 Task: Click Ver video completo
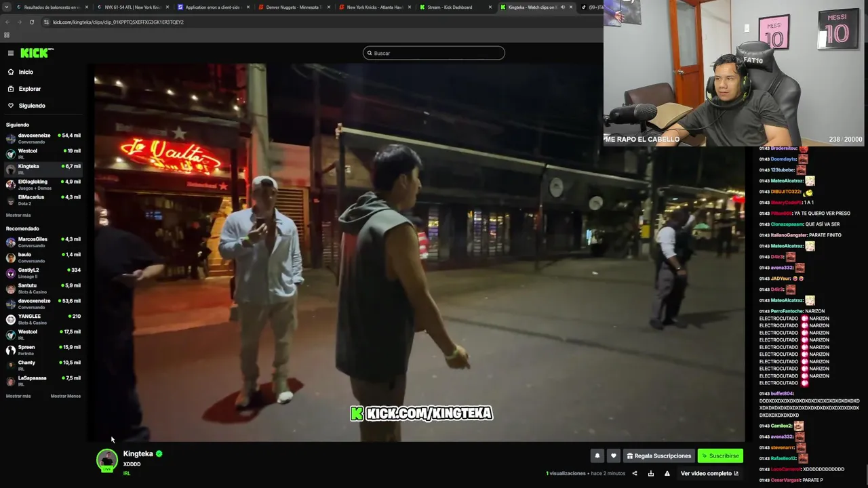point(709,473)
